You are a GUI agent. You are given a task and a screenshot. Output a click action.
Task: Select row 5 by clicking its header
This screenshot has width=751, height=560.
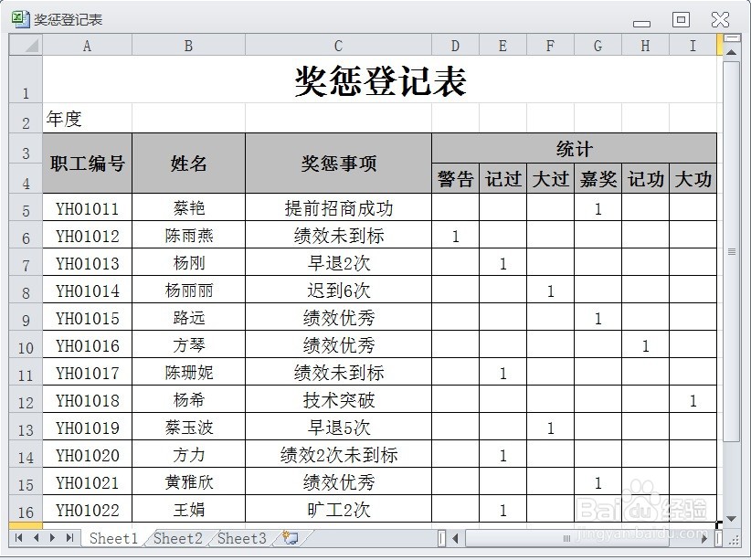click(25, 207)
